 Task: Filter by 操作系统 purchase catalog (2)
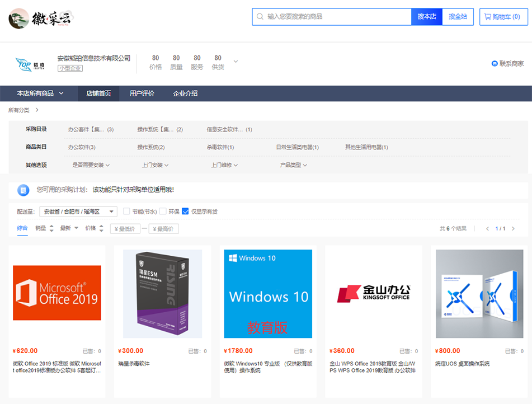(x=160, y=129)
